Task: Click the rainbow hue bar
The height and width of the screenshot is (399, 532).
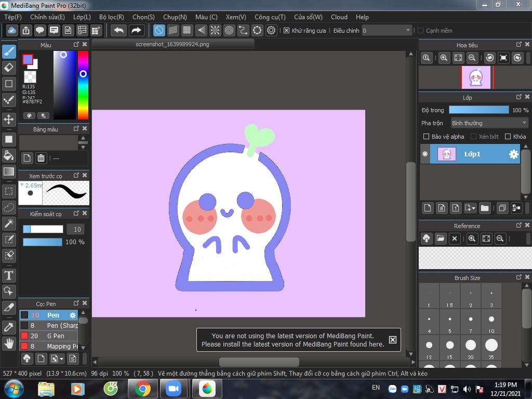Action: 83,85
